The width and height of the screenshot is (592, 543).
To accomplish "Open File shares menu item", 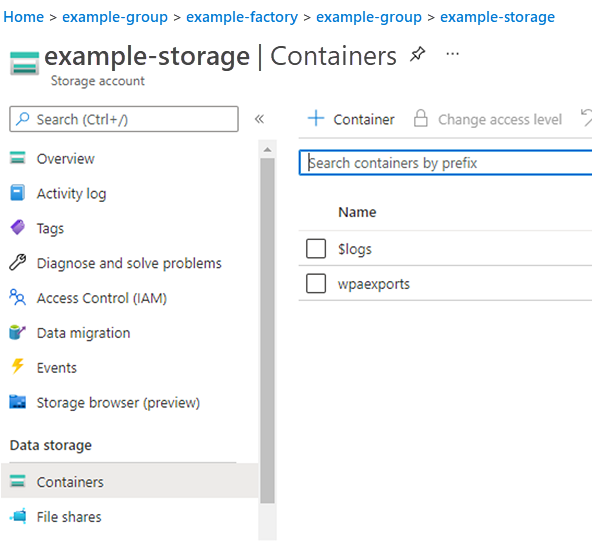I will point(69,517).
